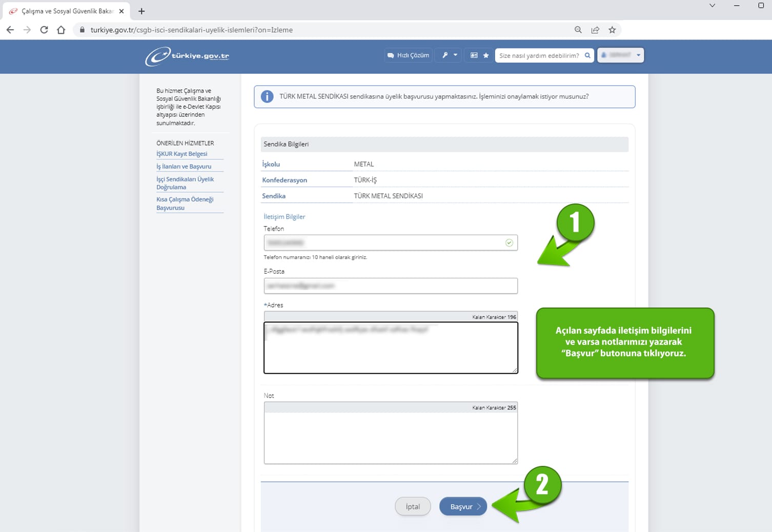Click the services card icon in header
772x532 pixels.
click(x=474, y=55)
